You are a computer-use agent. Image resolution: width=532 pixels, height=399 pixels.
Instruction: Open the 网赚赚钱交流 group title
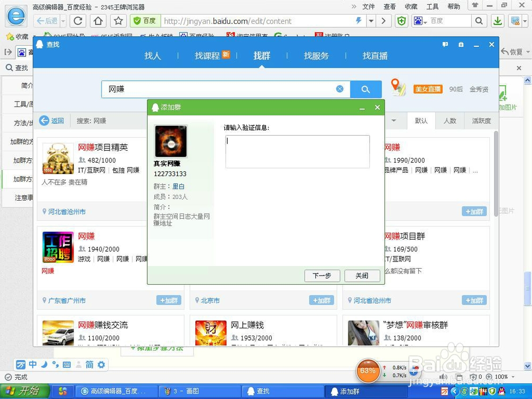point(103,325)
